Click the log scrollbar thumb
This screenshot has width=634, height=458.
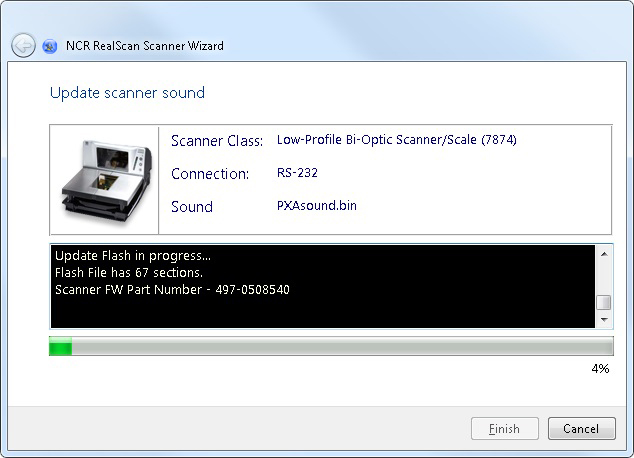603,303
